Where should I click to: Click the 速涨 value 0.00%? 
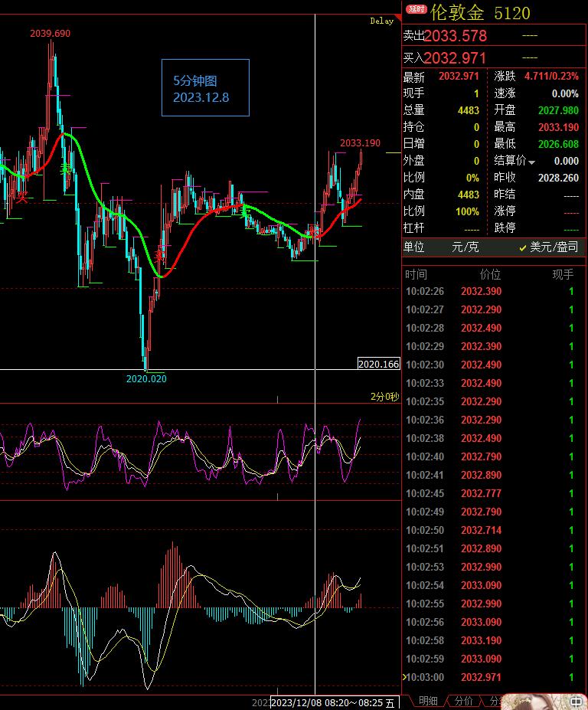pos(565,93)
